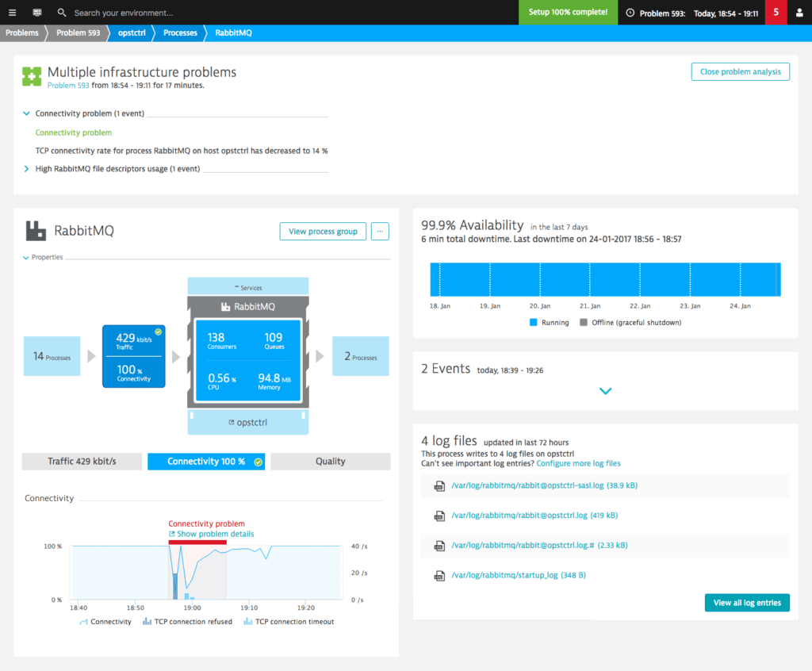Click View all log entries button
Screen dimensions: 812x671
click(x=747, y=603)
